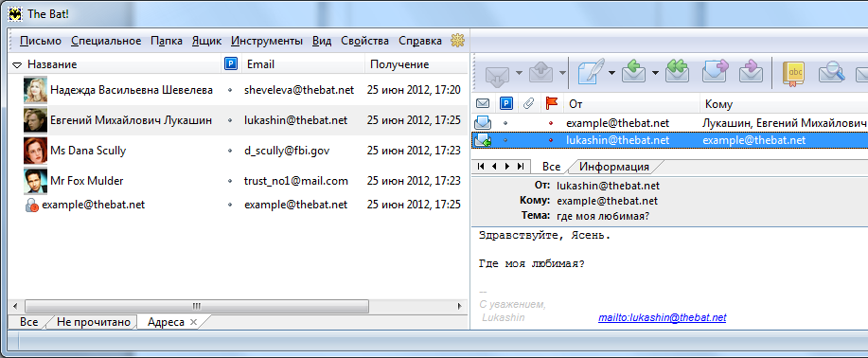Open the Папка menu
868x358 pixels.
167,41
